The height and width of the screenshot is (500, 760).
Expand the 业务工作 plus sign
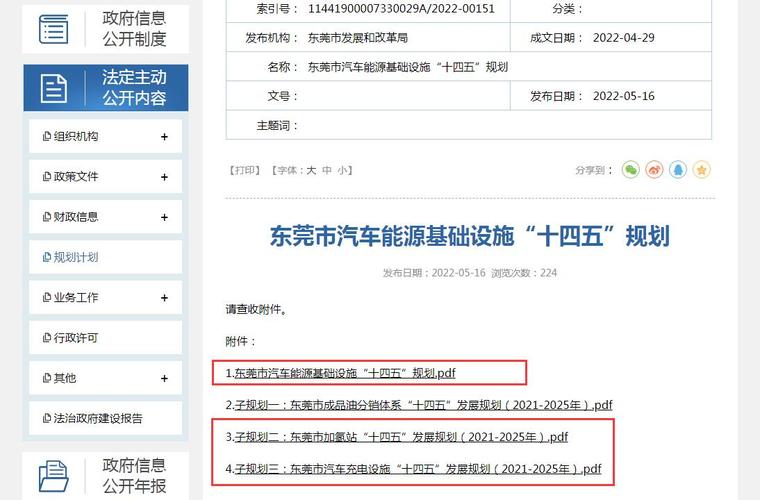coord(164,298)
